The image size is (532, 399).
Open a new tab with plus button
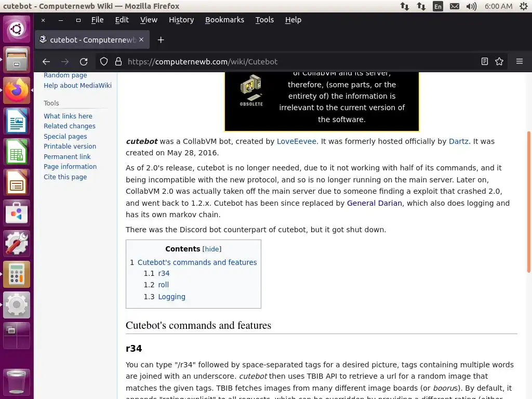[161, 40]
